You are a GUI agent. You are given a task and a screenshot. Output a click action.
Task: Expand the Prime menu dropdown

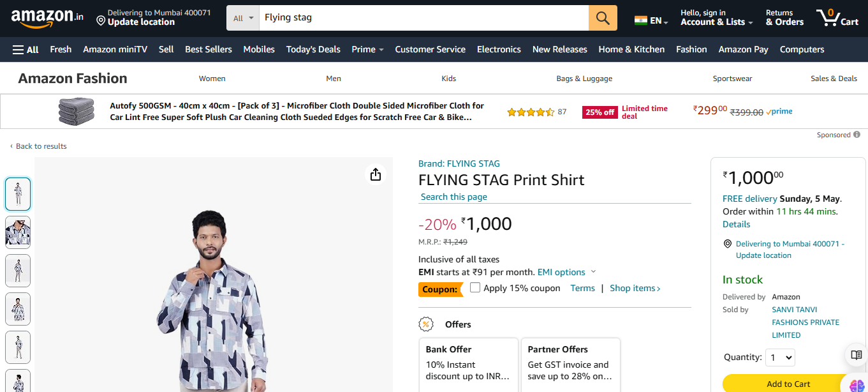click(381, 50)
